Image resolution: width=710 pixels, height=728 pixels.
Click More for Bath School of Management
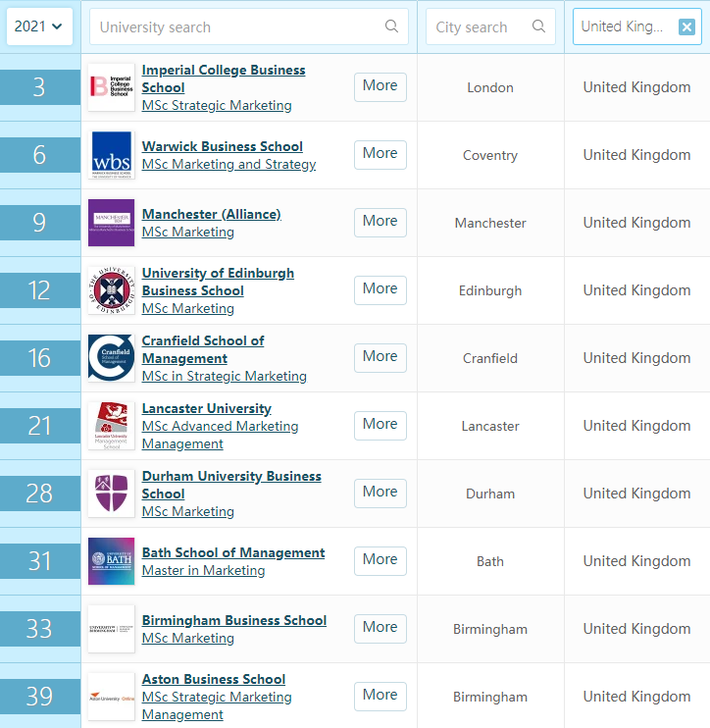(380, 561)
